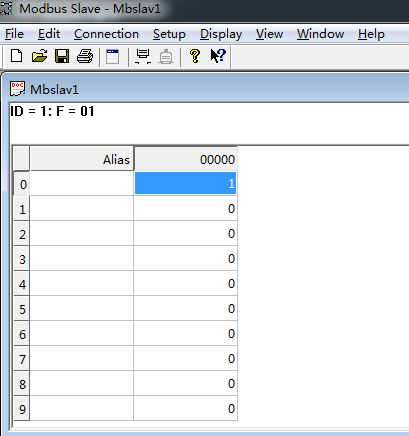Image resolution: width=409 pixels, height=436 pixels.
Task: Select the value cell in row 6
Action: coord(185,333)
